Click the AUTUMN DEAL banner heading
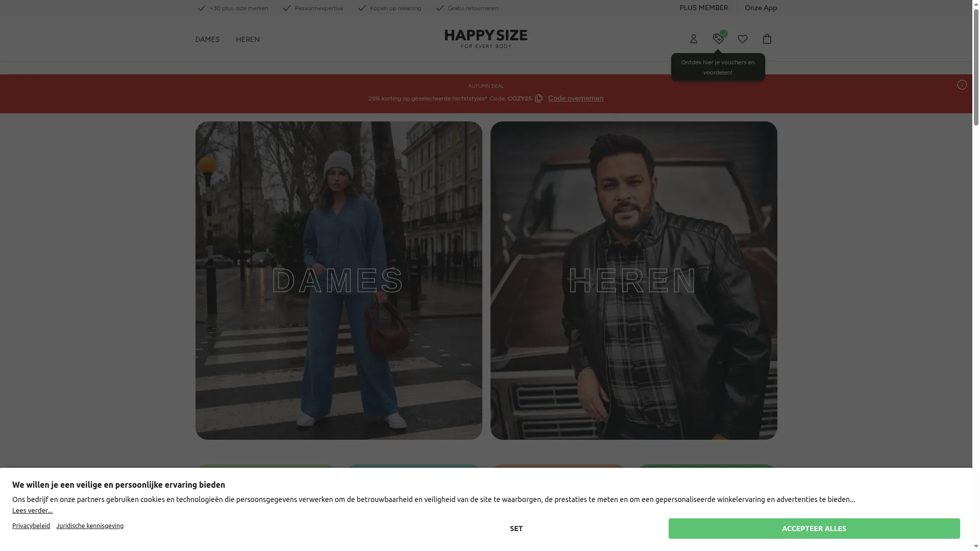The height and width of the screenshot is (551, 980). click(x=486, y=86)
